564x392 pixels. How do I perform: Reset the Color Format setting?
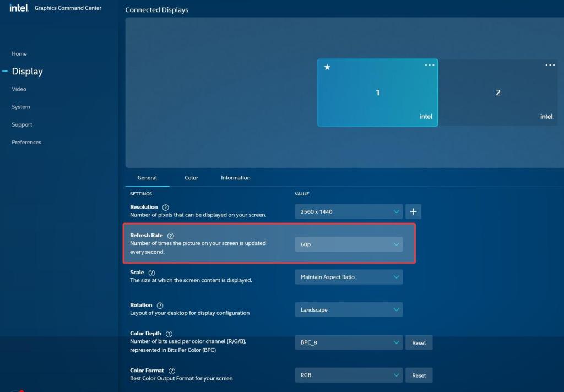click(419, 375)
